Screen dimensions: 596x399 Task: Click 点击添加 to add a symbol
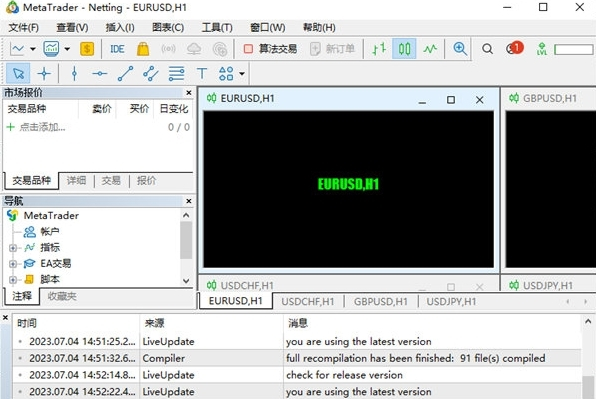(42, 127)
